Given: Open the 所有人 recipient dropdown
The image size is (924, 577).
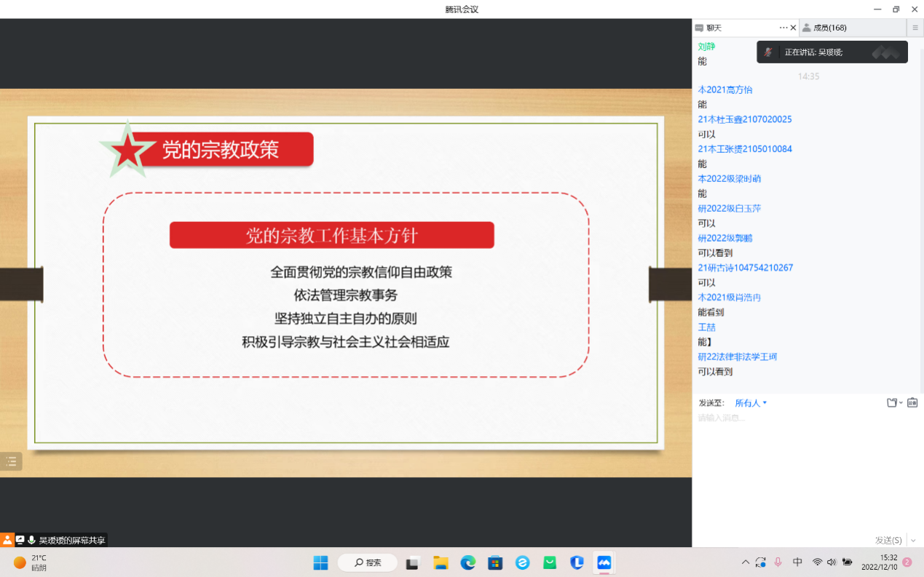Looking at the screenshot, I should point(751,403).
